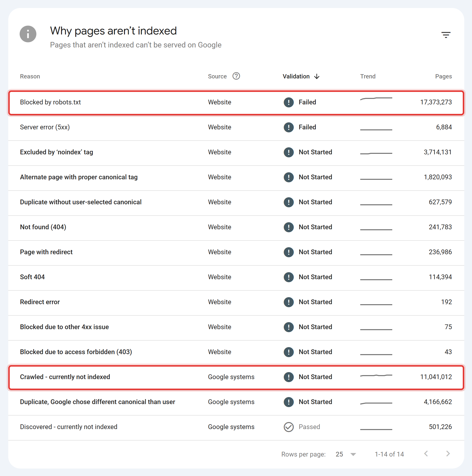
Task: Click status icon for Duplicate without user-selected canonical
Action: (288, 202)
